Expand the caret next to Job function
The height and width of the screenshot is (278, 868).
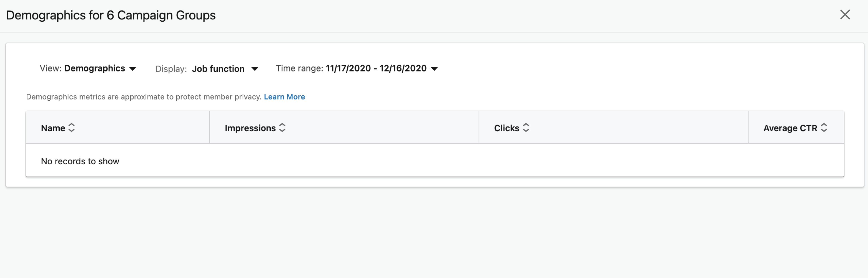pos(255,69)
